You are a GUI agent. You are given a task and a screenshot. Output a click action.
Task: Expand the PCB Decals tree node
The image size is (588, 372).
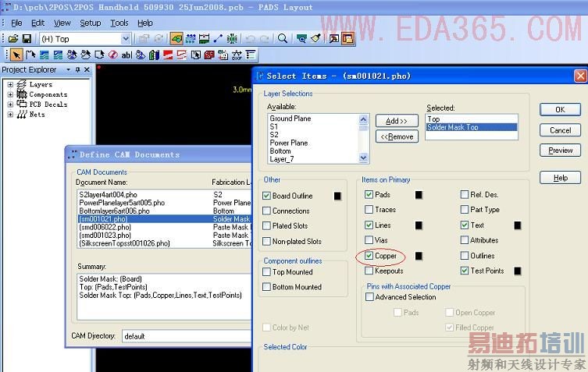10,105
